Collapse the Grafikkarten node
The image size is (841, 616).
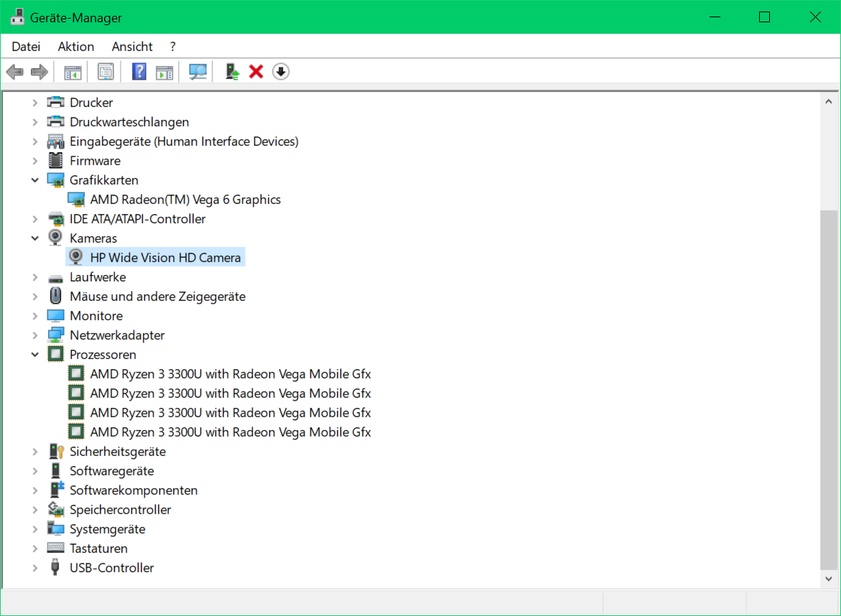point(35,180)
